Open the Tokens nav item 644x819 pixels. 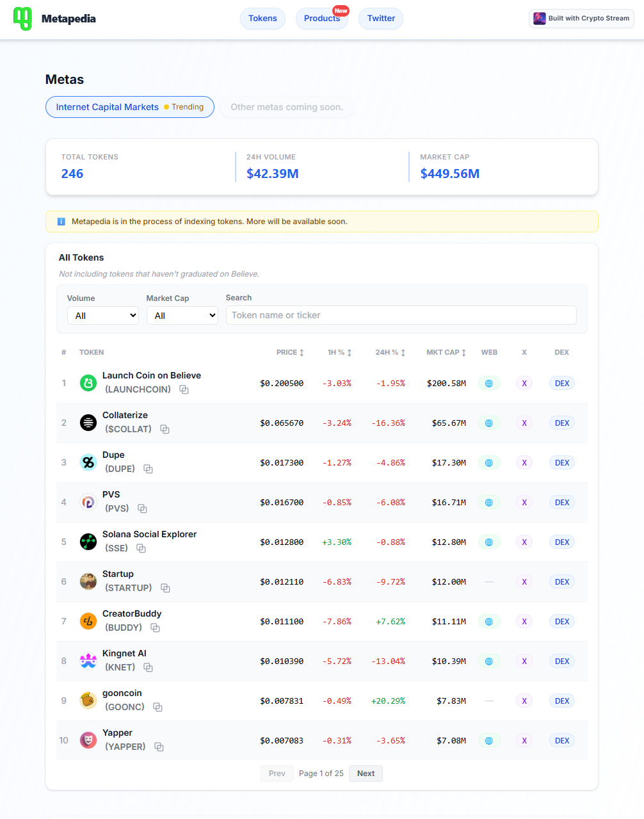click(x=262, y=19)
